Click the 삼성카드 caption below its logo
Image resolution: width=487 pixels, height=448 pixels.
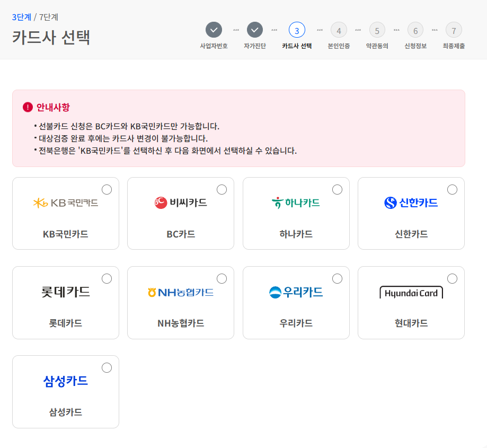tap(66, 412)
